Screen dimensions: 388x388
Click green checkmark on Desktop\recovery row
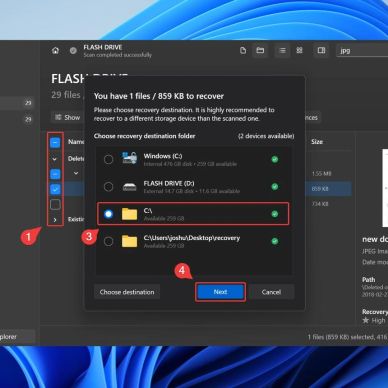point(275,241)
